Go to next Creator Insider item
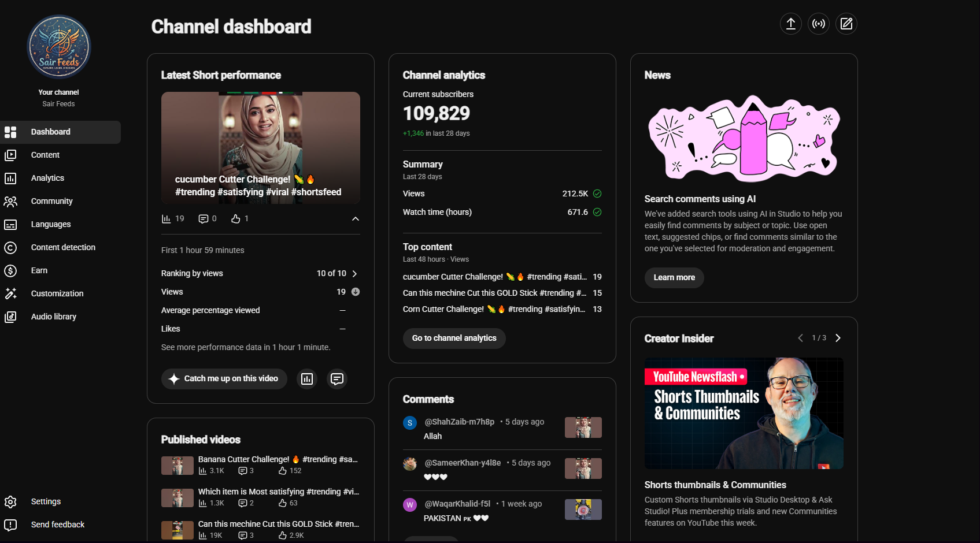 [838, 338]
